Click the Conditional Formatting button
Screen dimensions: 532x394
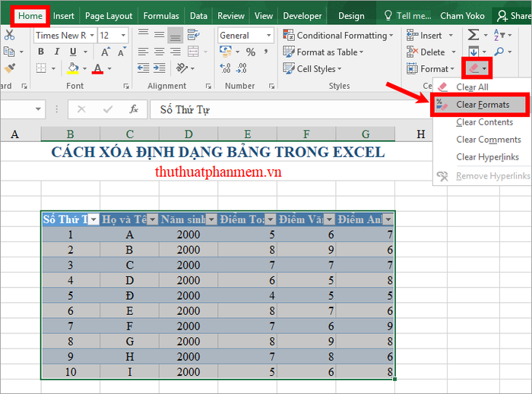pos(338,35)
